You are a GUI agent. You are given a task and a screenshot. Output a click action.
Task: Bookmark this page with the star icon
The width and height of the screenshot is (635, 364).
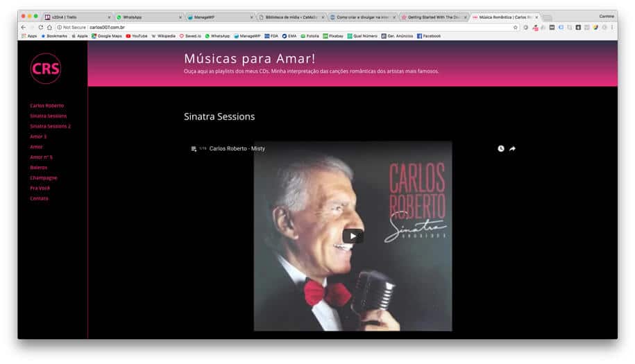(515, 27)
